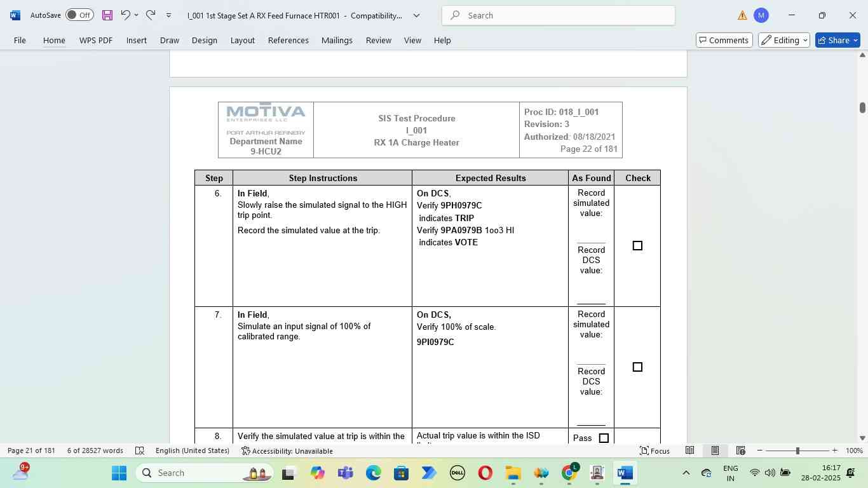Undo the last action

[125, 15]
